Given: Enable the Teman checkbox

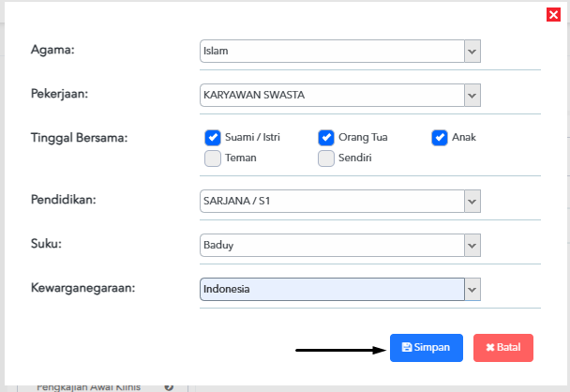Looking at the screenshot, I should click(213, 158).
